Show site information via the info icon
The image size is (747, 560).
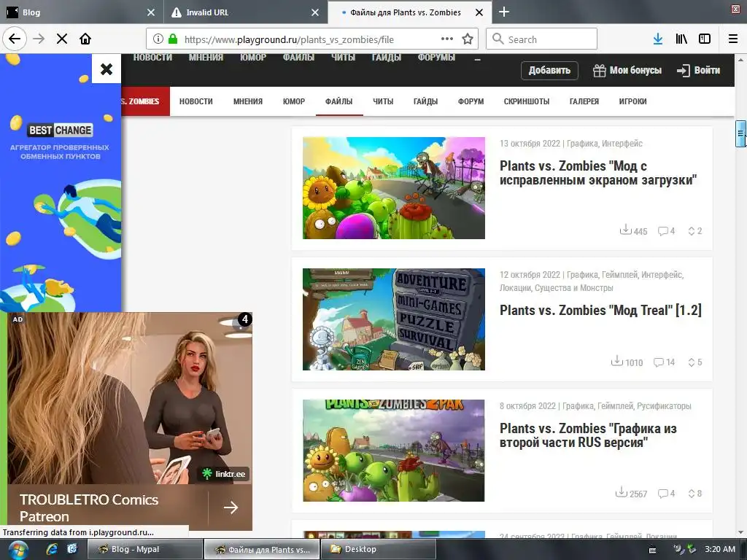point(158,39)
